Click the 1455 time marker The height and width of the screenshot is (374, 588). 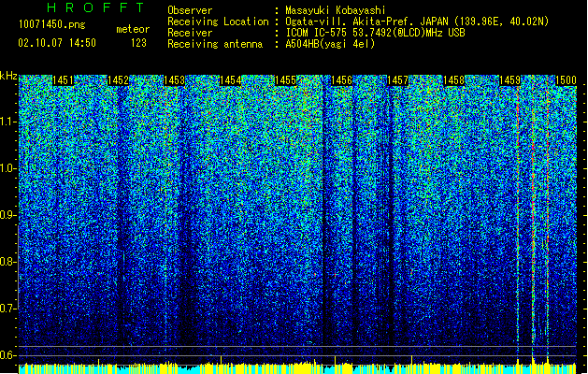[286, 80]
